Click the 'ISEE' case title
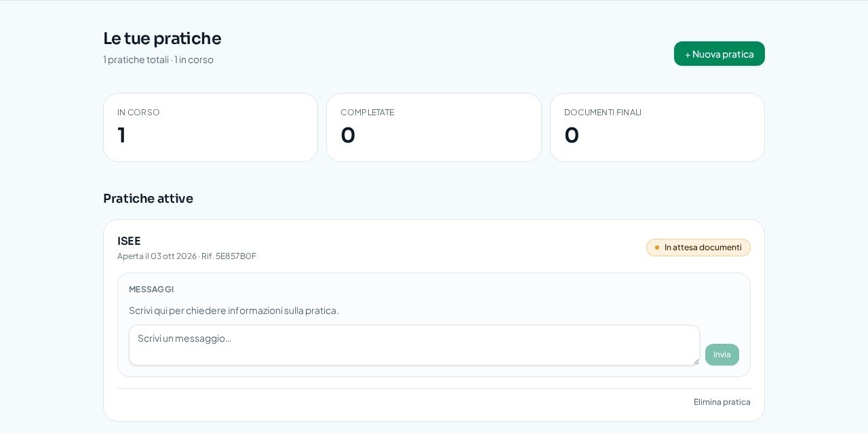 [129, 241]
